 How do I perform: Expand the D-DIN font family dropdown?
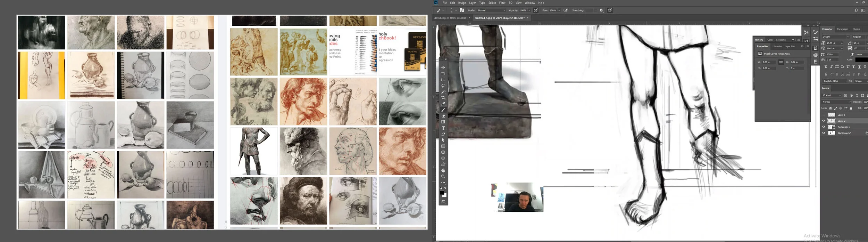848,37
